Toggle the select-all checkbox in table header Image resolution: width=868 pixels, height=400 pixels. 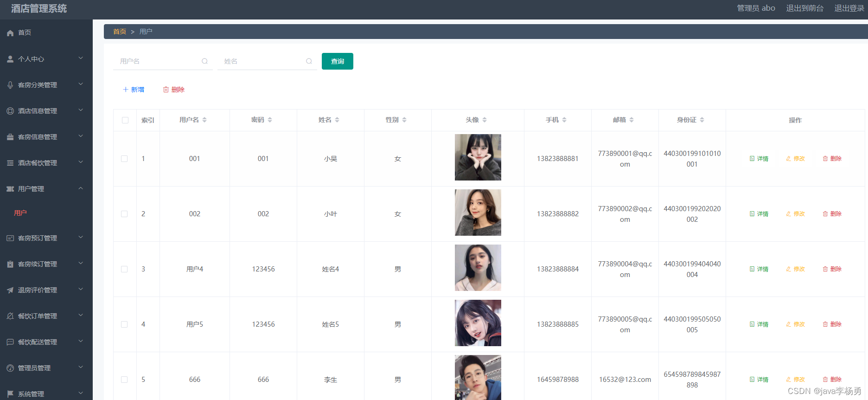125,120
